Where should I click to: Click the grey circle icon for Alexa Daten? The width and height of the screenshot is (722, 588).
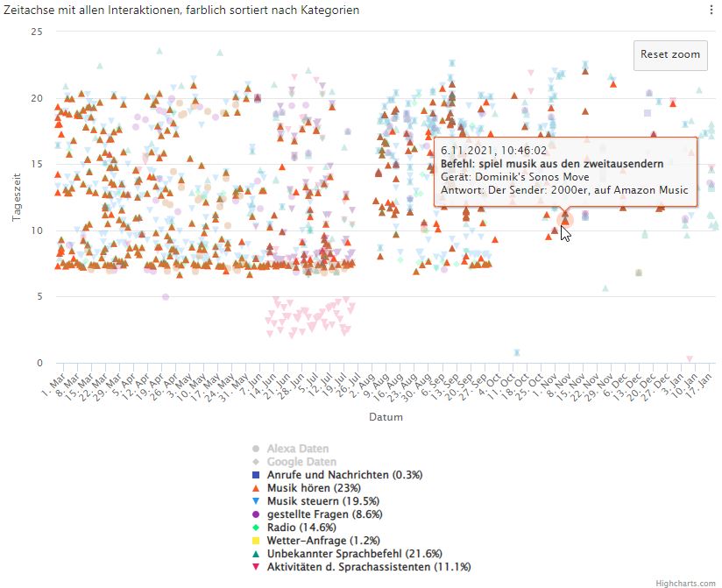[x=256, y=449]
